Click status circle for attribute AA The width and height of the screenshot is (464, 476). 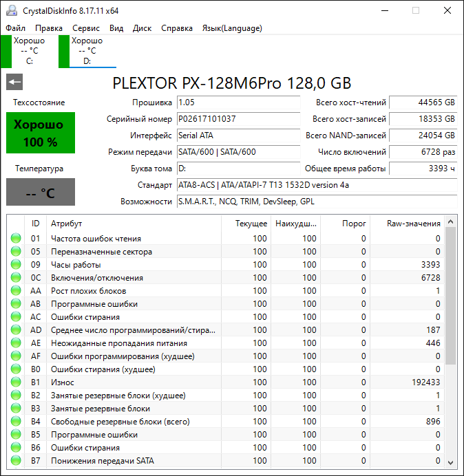[x=16, y=290]
